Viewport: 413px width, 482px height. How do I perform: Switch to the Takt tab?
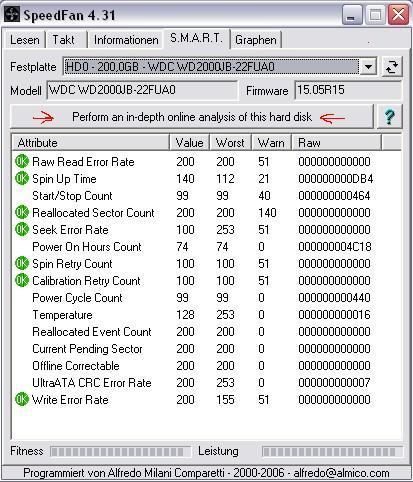[66, 40]
